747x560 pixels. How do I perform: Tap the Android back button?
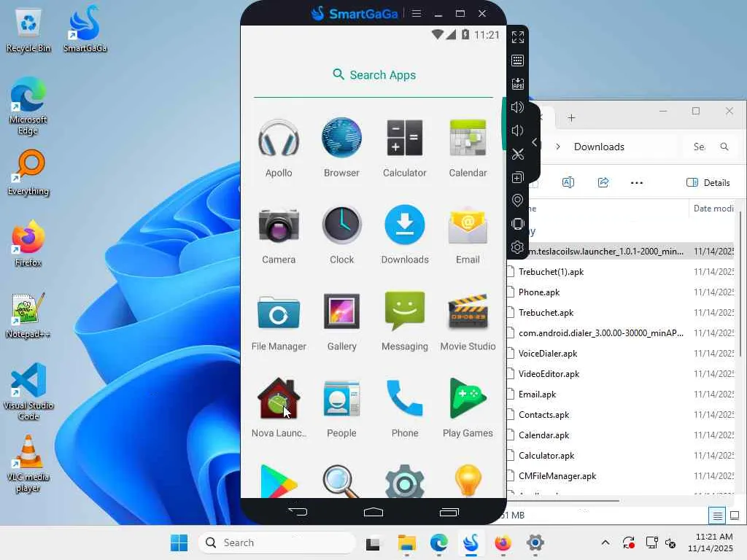pos(298,512)
